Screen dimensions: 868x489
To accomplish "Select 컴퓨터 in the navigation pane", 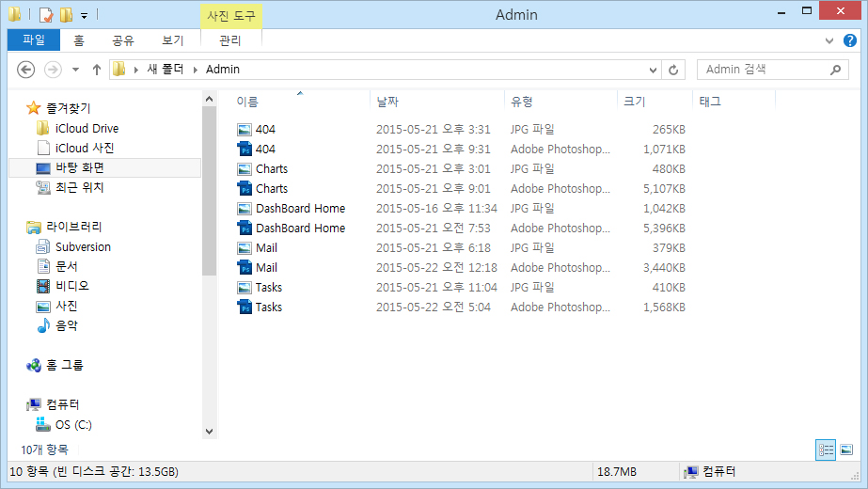I will pos(62,404).
